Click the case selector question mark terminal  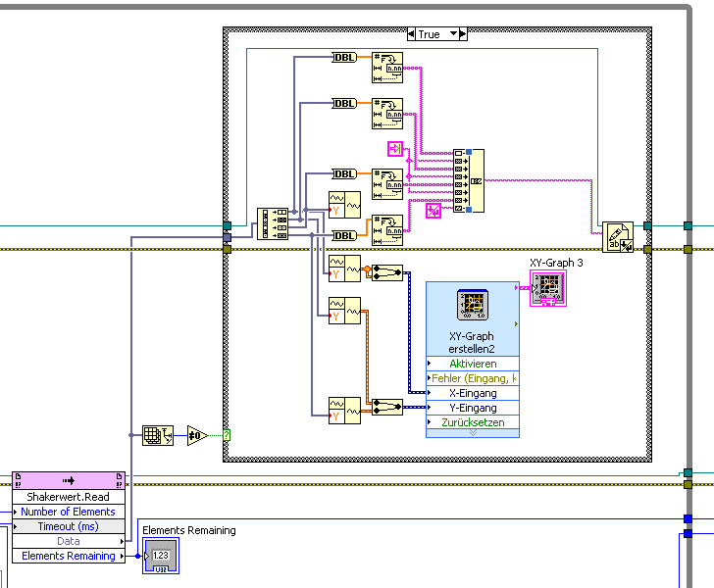click(227, 435)
